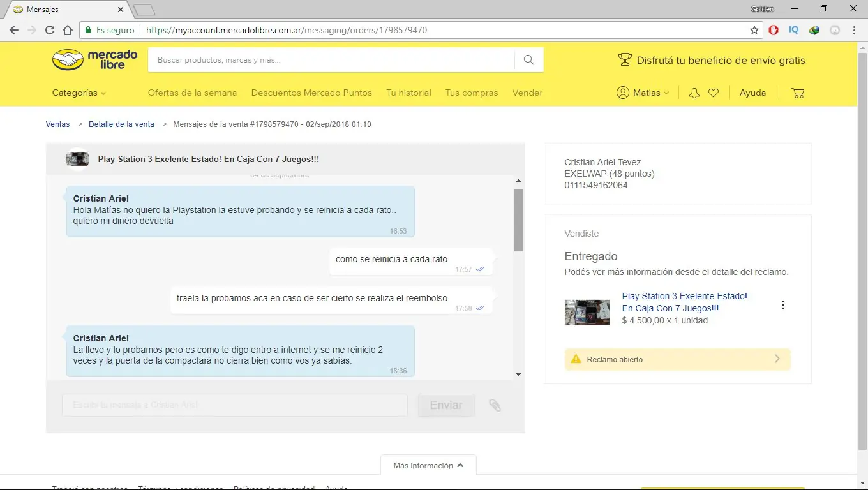Screen dimensions: 868x490
Task: Bookmark this page with the star
Action: coord(754,30)
